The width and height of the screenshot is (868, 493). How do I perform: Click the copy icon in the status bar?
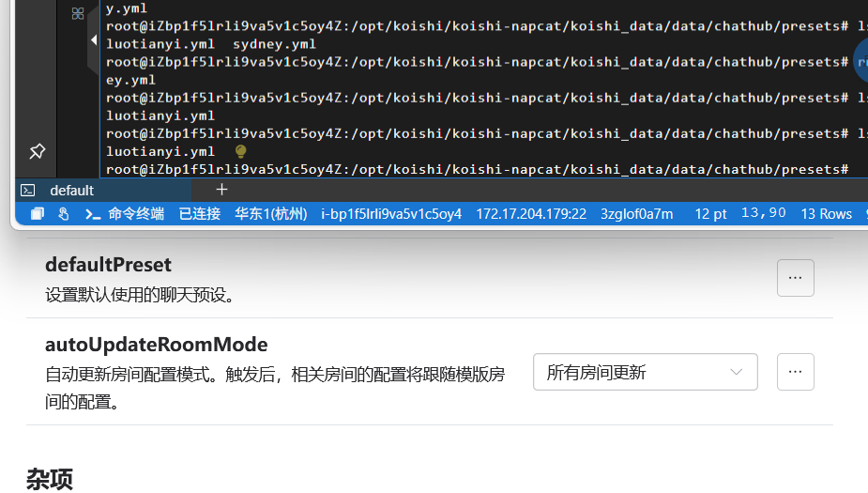click(x=38, y=214)
